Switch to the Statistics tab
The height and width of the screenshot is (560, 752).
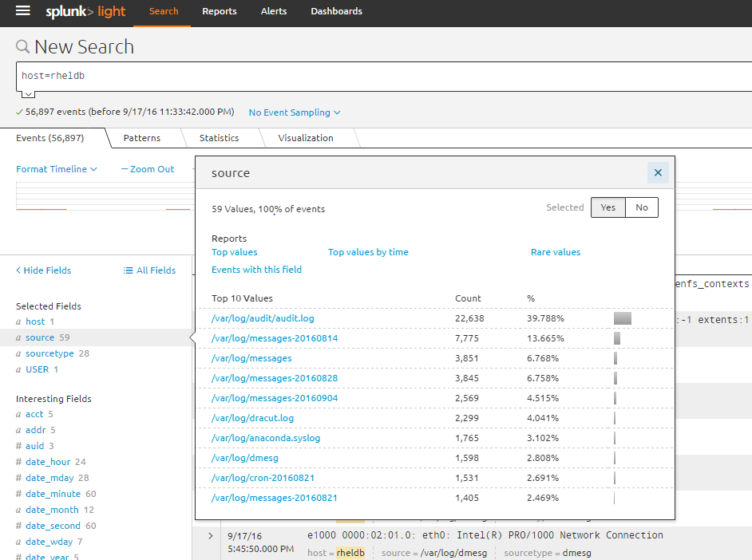click(219, 137)
